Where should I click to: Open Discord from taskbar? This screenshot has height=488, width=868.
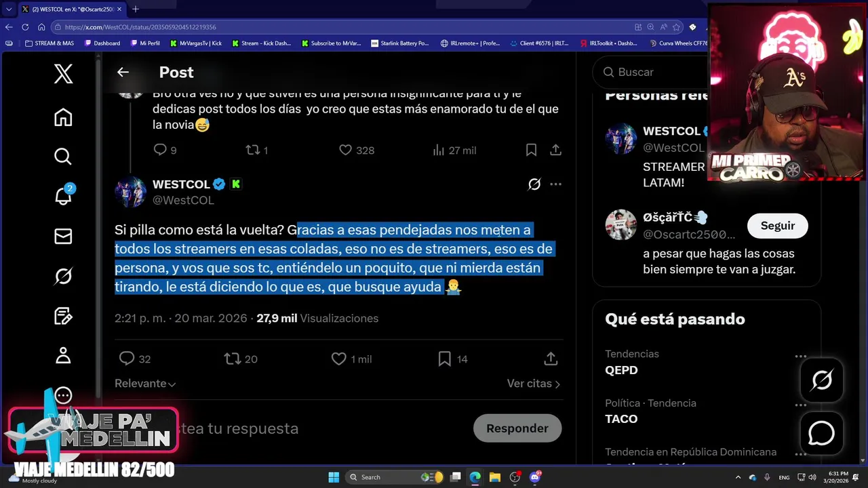tap(535, 477)
